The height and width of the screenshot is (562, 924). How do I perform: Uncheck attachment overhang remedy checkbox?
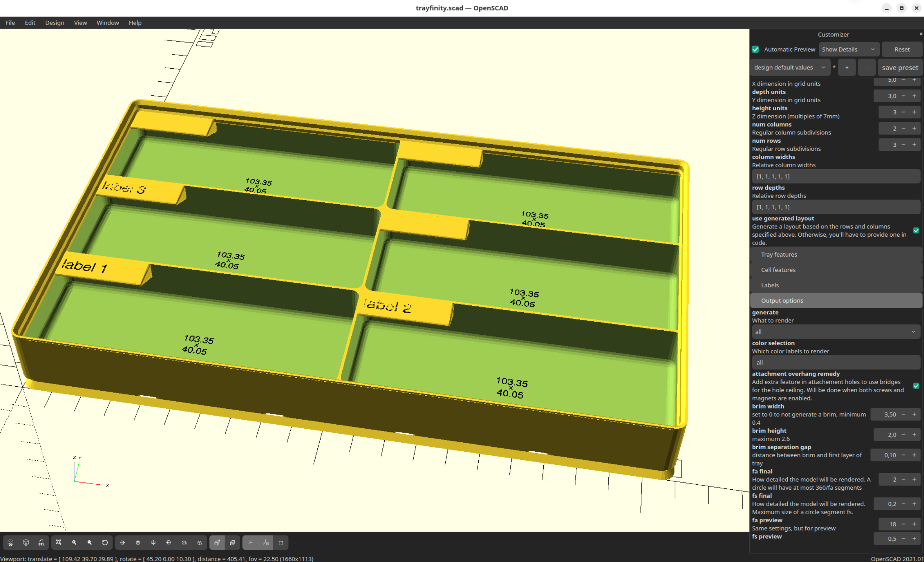tap(916, 386)
